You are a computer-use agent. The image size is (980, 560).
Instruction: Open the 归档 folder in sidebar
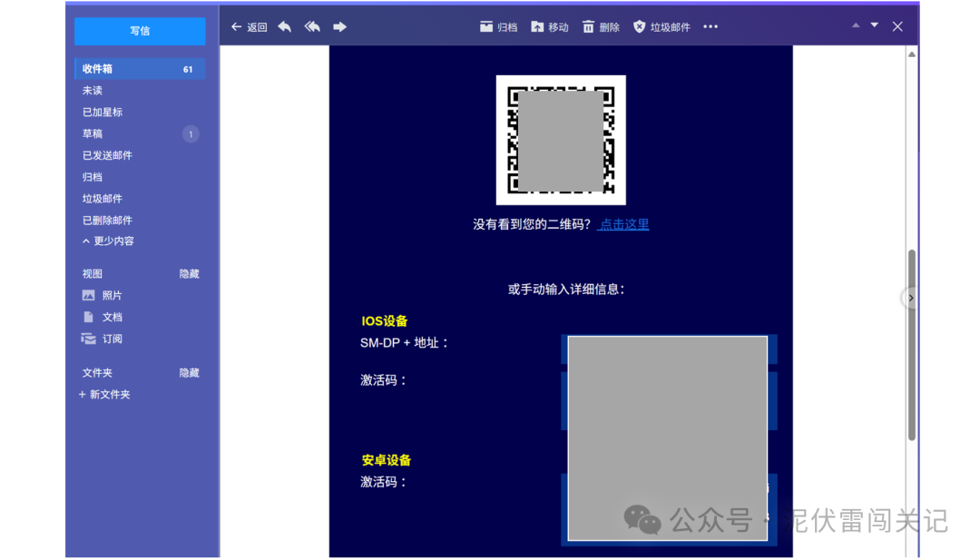92,178
